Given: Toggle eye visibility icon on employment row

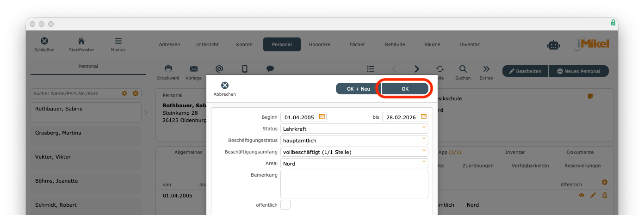Looking at the screenshot, I should coord(582,196).
